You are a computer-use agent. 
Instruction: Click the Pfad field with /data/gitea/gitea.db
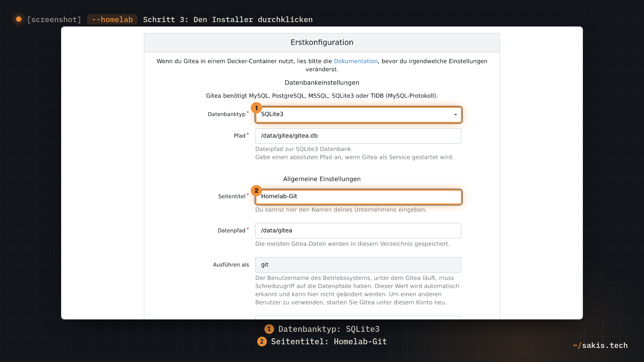click(x=358, y=136)
